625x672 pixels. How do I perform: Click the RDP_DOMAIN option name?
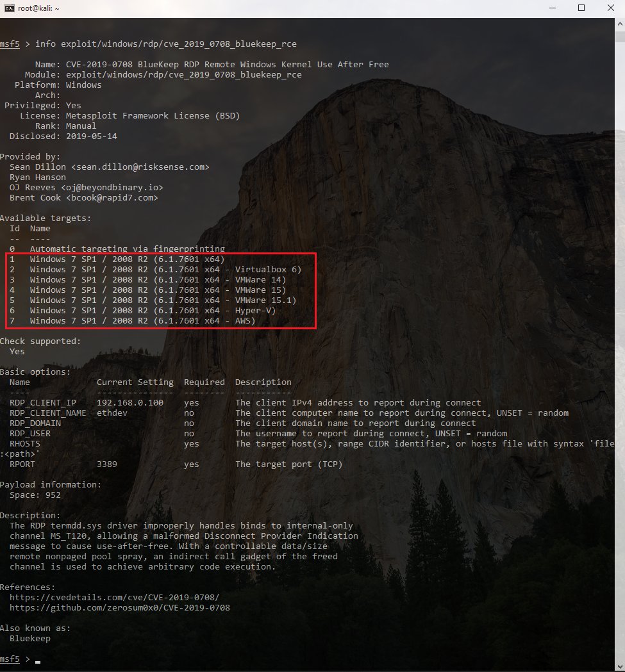click(35, 423)
